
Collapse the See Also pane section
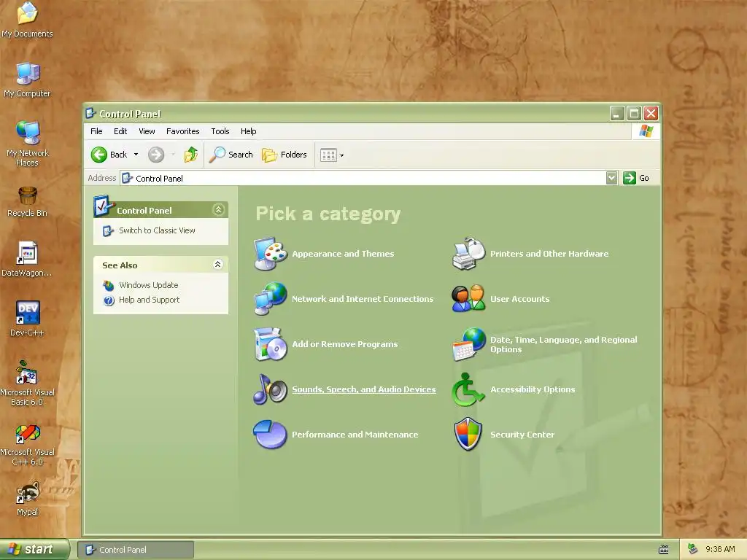(x=218, y=264)
